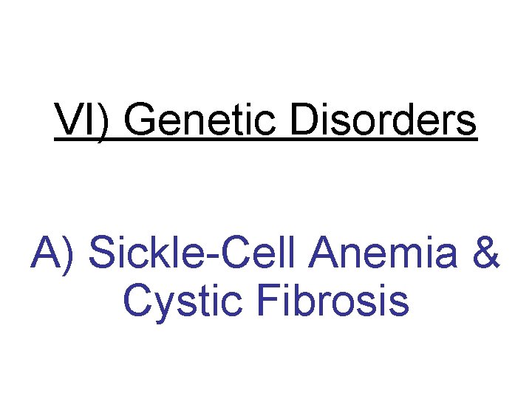The height and width of the screenshot is (399, 532).
Task: Click the capital "F" in "Fibrosis"
Action: point(263,301)
